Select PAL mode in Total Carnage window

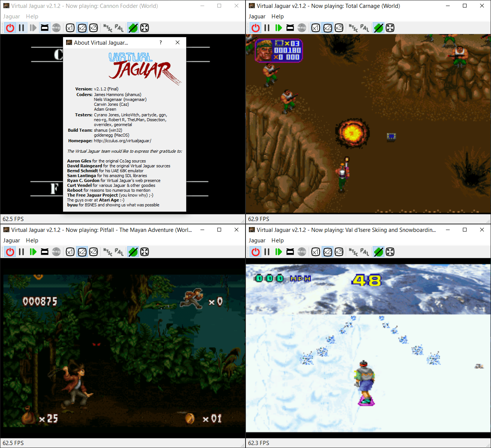(364, 28)
